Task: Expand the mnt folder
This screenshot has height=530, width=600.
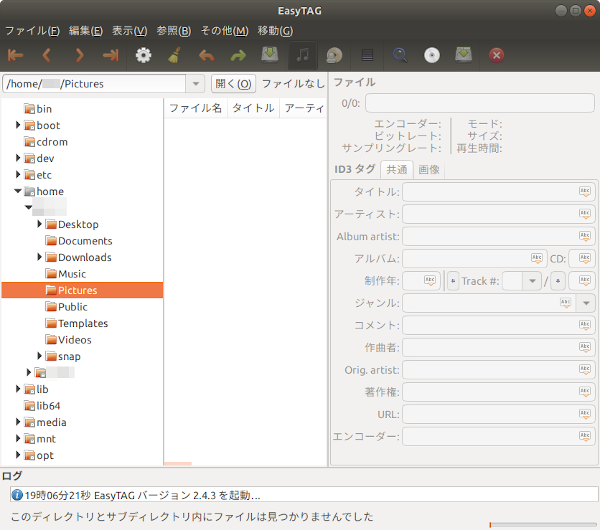Action: (x=18, y=438)
